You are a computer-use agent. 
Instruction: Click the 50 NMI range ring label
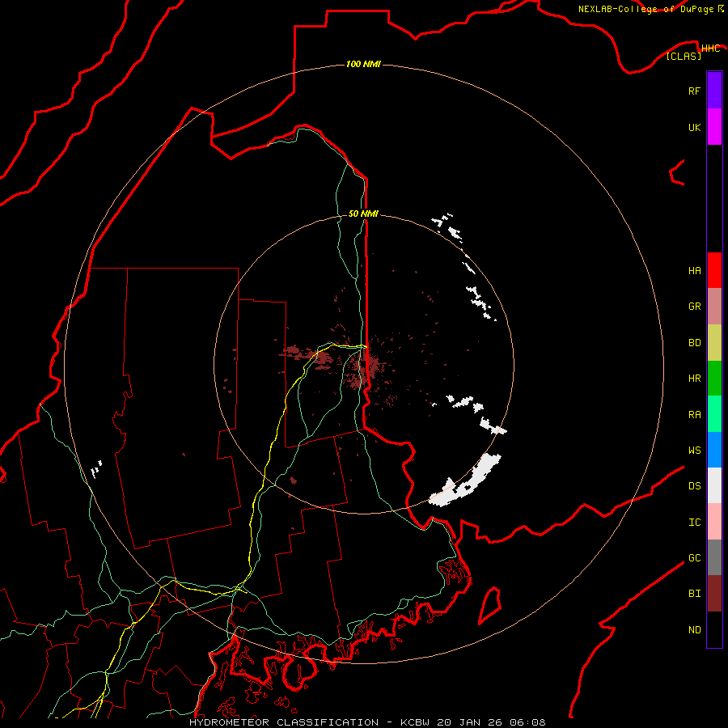pos(363,214)
